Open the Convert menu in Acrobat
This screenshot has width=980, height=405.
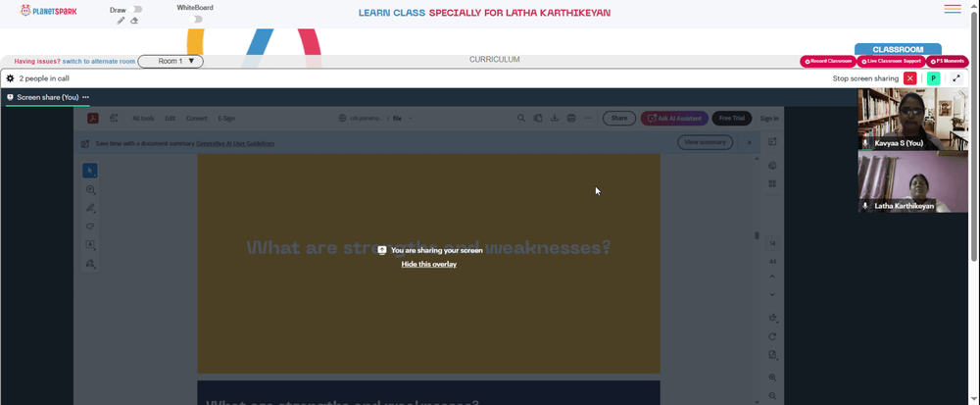pos(197,119)
